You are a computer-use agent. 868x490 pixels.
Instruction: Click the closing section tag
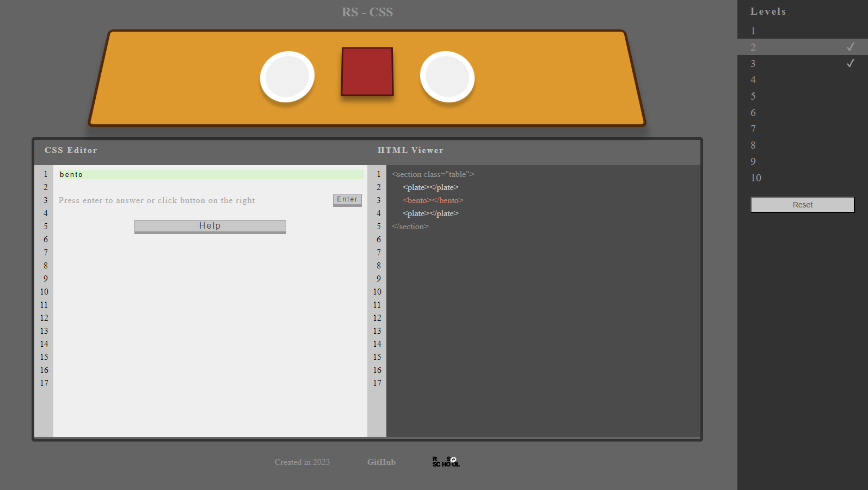tap(410, 226)
